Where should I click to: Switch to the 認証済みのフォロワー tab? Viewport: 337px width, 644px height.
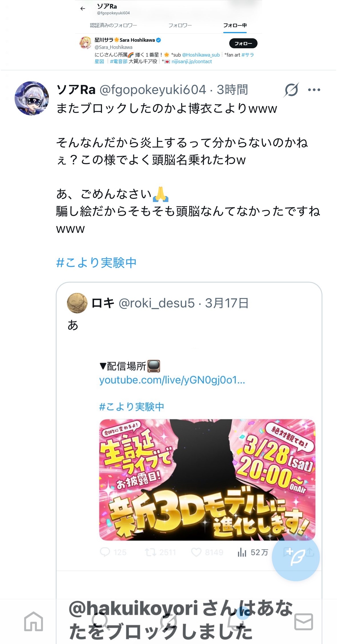pyautogui.click(x=113, y=25)
